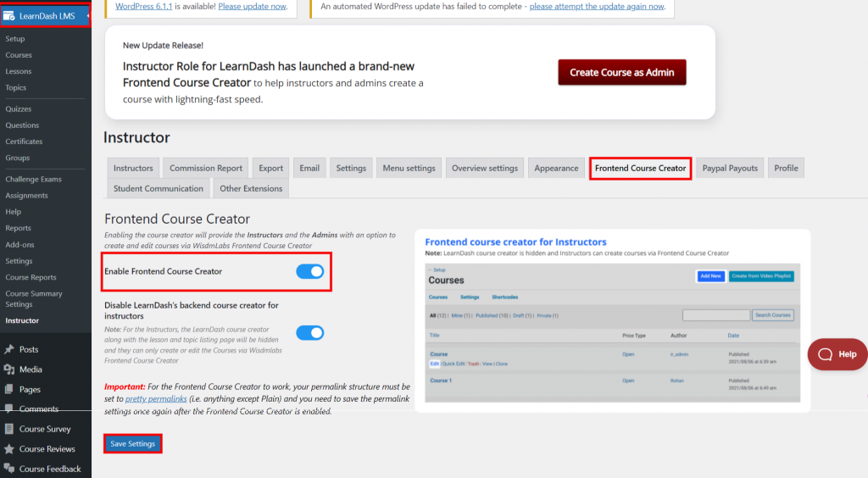The width and height of the screenshot is (868, 478).
Task: Click Create Course as Admin button
Action: tap(621, 73)
